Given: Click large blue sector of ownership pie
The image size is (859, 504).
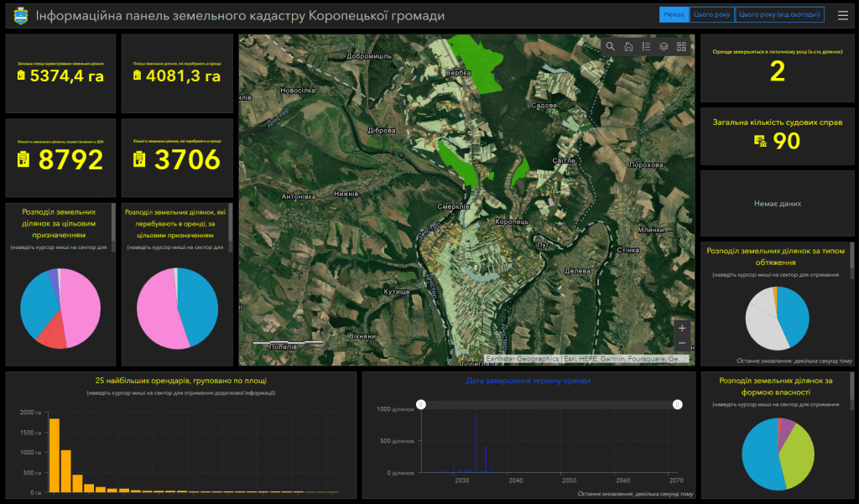Looking at the screenshot, I should (x=758, y=455).
